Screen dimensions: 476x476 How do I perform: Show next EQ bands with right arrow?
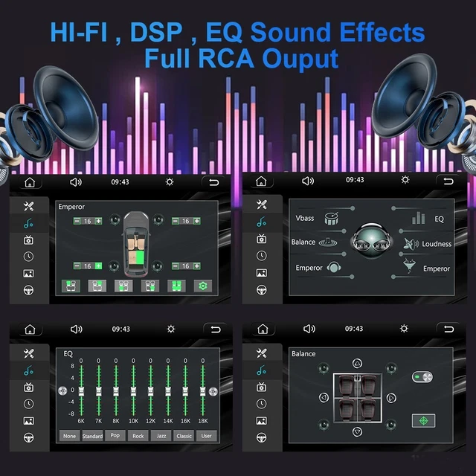click(213, 390)
